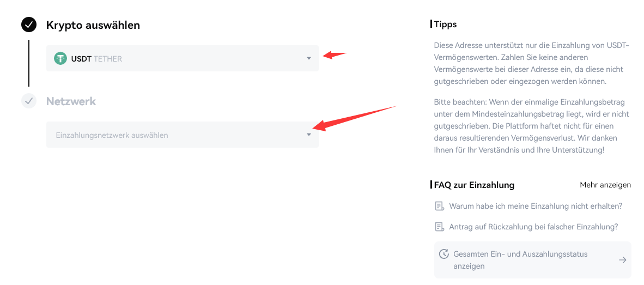Click the gray checkmark beside Netzwerk
Viewport: 644px width, 285px height.
pos(29,101)
